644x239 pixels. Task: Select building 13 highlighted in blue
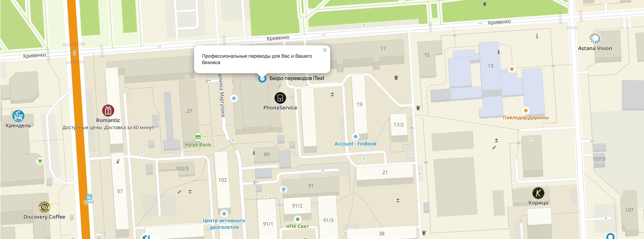[x=490, y=66]
